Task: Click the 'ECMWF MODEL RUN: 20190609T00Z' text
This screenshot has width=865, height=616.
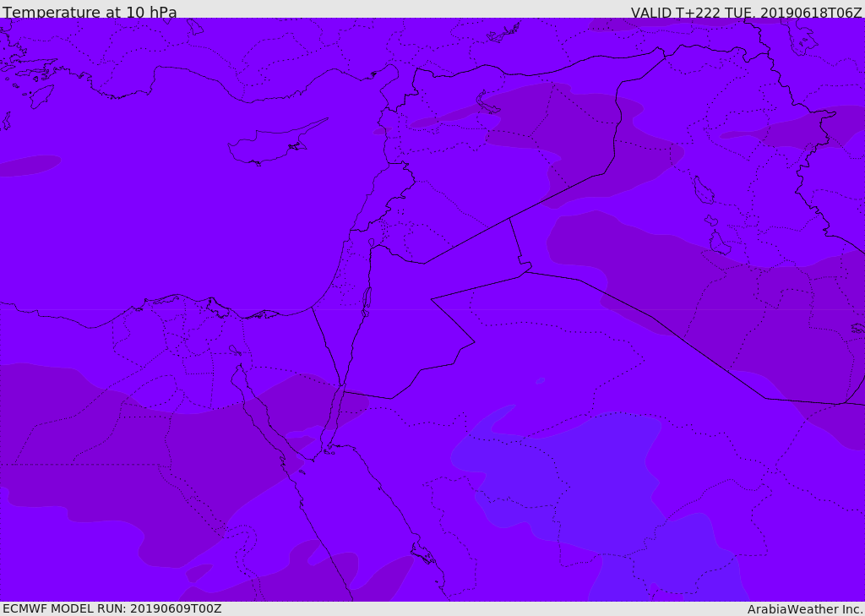Action: [112, 608]
